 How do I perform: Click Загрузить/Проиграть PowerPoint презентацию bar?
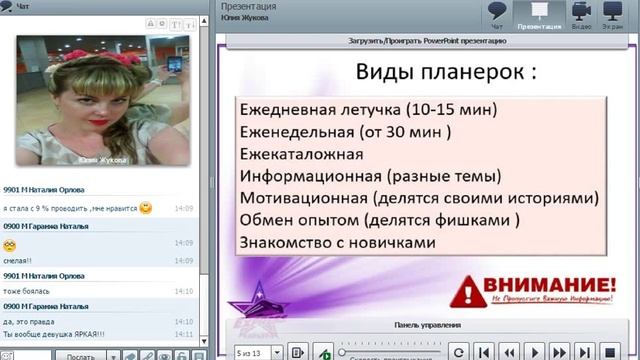click(427, 41)
